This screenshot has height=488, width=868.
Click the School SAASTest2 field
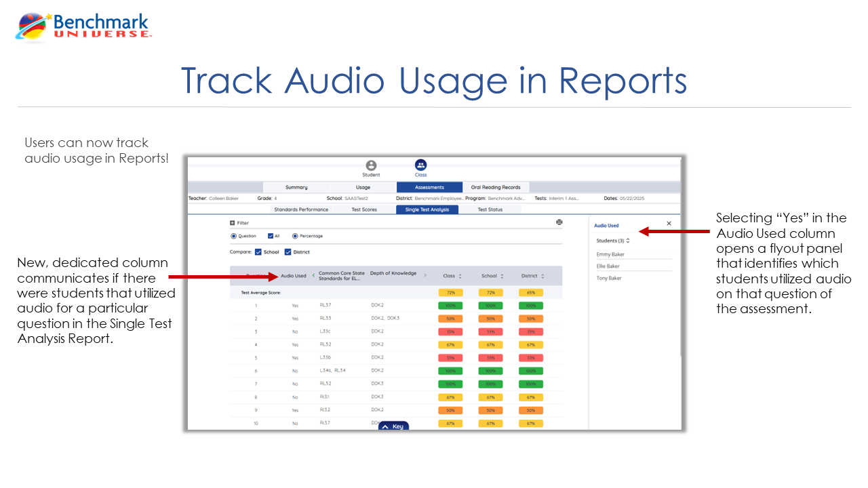(x=347, y=199)
